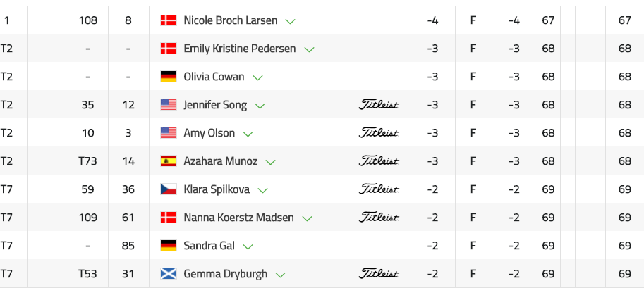This screenshot has height=288, width=644.
Task: Expand Azahara Munoz scorecard chevron
Action: pyautogui.click(x=270, y=163)
